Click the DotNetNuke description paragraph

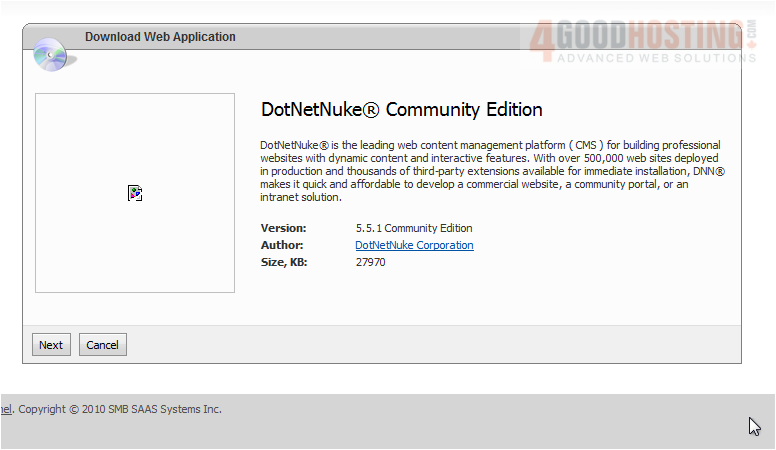coord(490,171)
